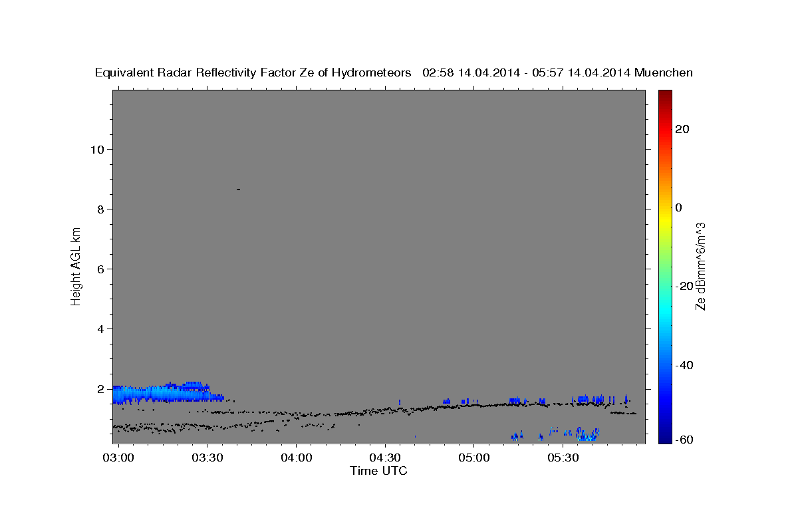Click the cyan low-level echo near 05:37
This screenshot has width=798, height=532.
click(x=588, y=435)
